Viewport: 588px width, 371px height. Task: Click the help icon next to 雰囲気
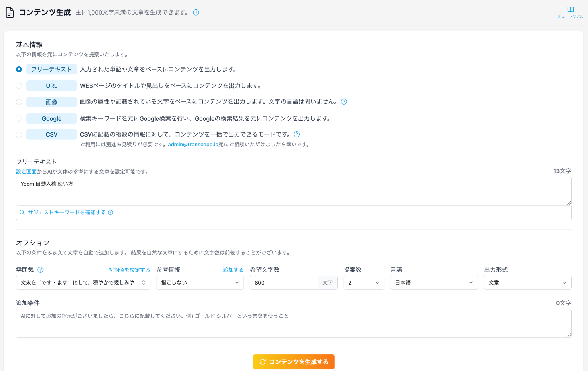coord(40,270)
